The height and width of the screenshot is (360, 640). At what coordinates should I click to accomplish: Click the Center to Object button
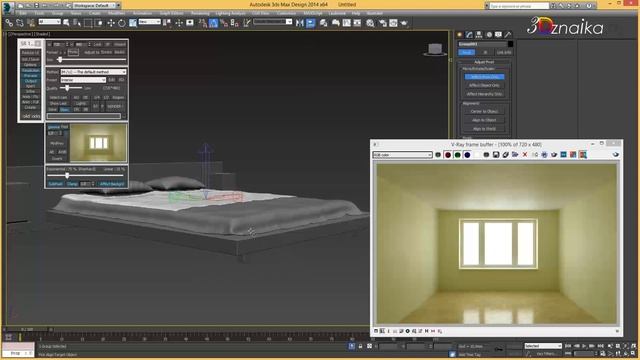pyautogui.click(x=484, y=111)
